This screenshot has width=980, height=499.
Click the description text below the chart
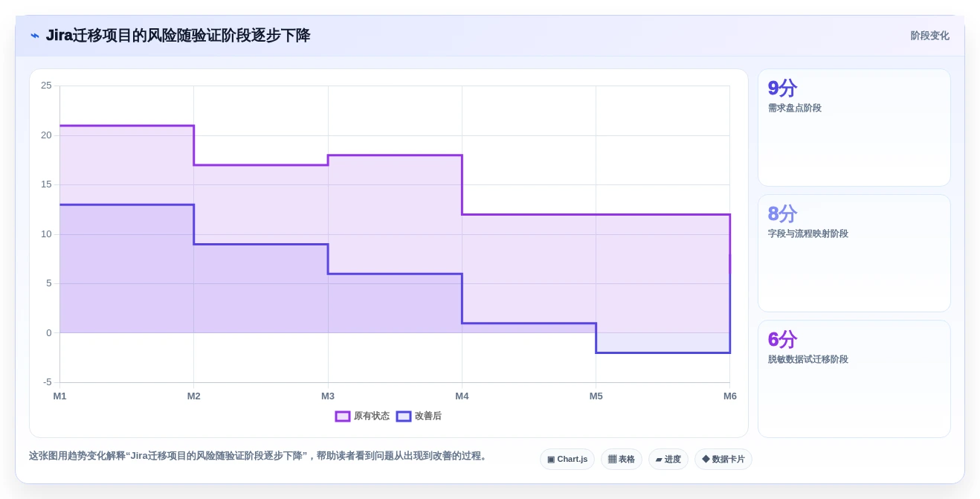click(x=259, y=456)
